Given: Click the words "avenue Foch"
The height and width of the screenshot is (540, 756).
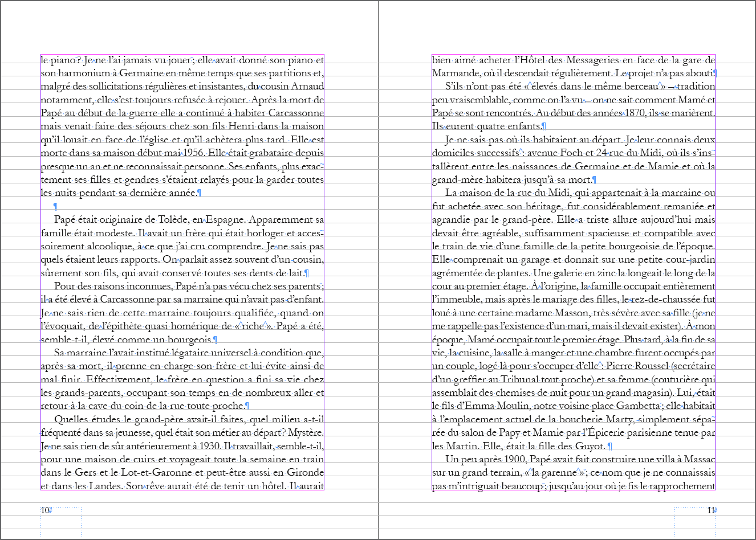Looking at the screenshot, I should click(x=555, y=153).
